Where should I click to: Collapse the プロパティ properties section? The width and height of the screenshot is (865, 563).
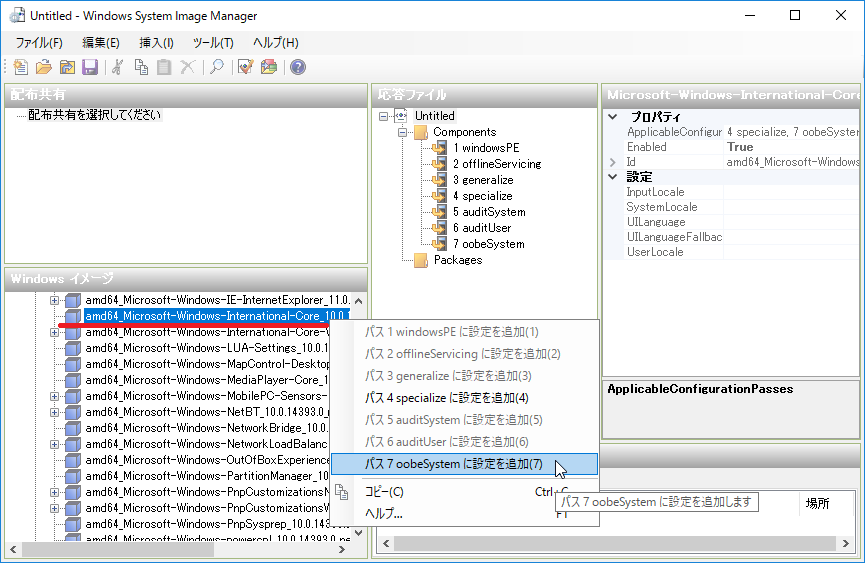[x=613, y=117]
